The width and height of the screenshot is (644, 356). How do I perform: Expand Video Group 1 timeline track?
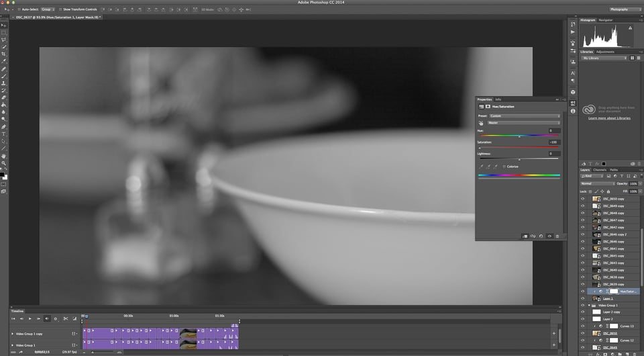(12, 345)
